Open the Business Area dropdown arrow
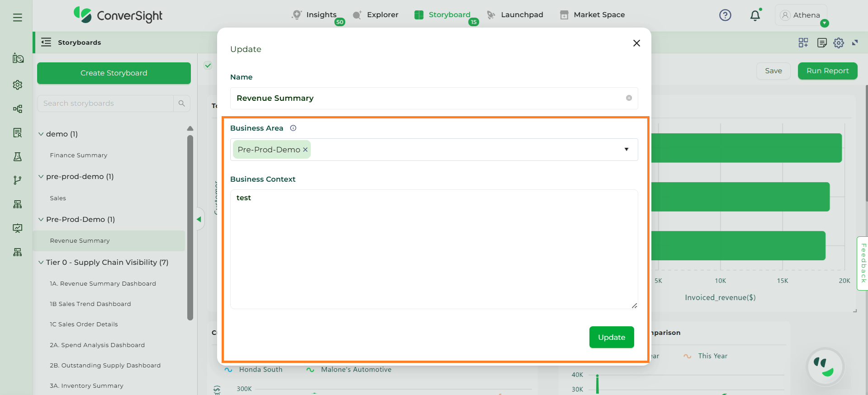868x395 pixels. (x=626, y=150)
